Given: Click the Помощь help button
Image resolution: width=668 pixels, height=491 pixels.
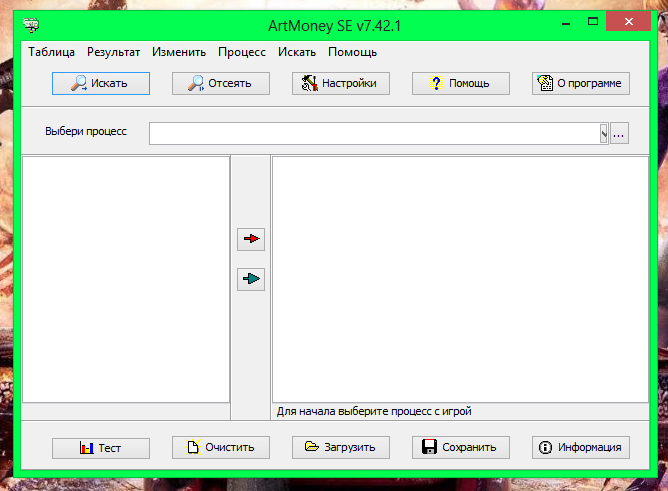Looking at the screenshot, I should tap(461, 83).
